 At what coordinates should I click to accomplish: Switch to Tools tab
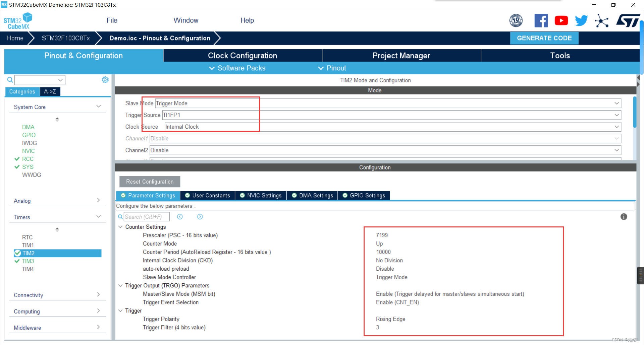click(x=560, y=56)
